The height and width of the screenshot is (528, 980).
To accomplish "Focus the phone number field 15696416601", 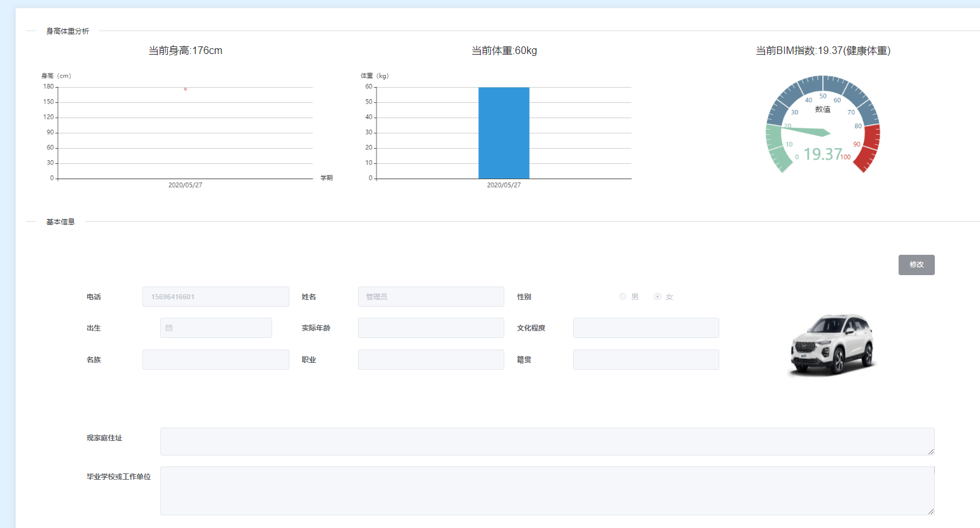I will (x=216, y=297).
